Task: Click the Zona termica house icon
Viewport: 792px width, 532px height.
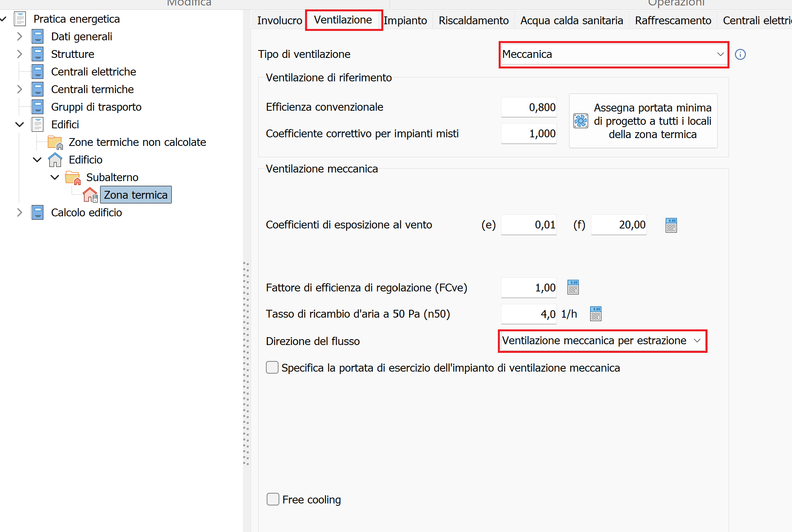Action: [90, 195]
